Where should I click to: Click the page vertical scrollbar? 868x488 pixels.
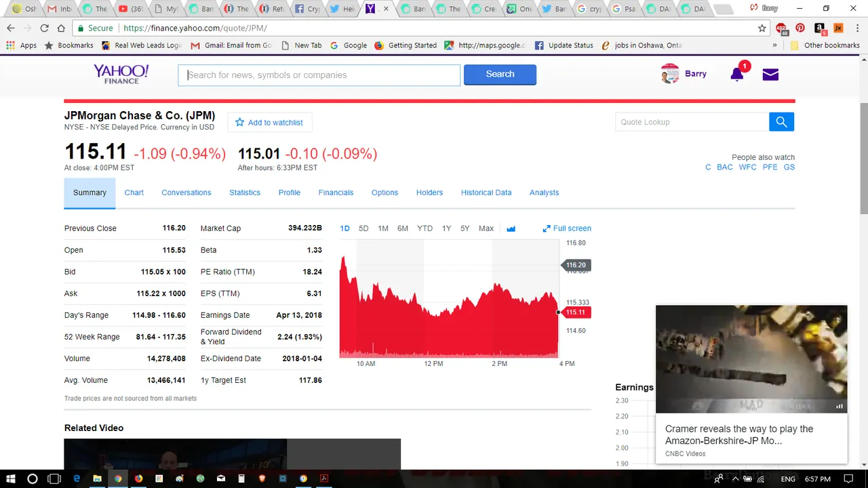click(x=863, y=159)
